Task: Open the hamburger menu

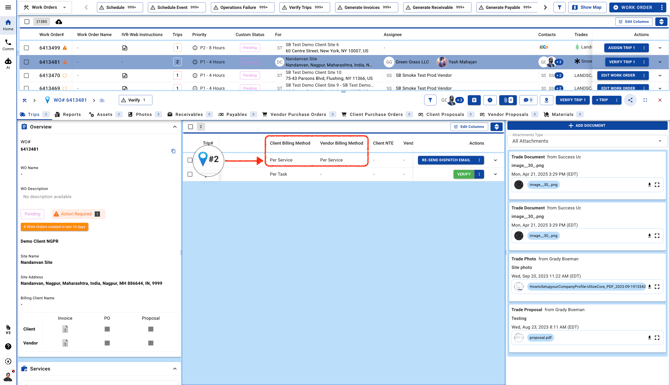Action: pos(8,7)
